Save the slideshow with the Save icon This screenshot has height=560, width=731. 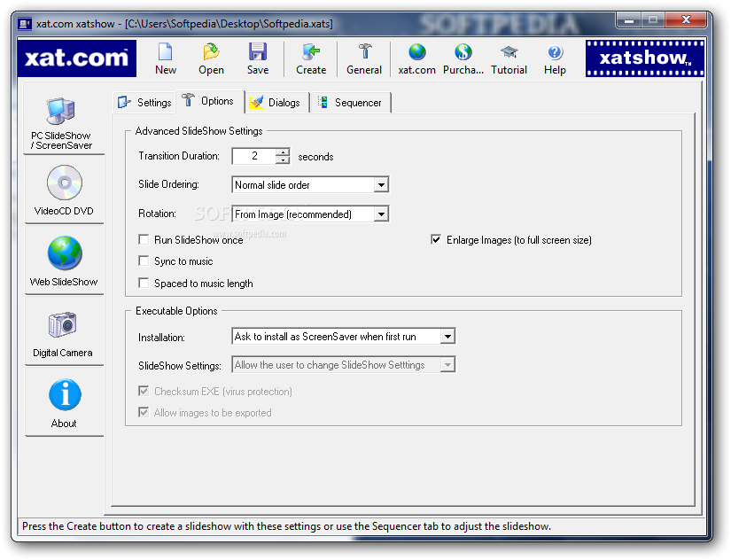[x=257, y=51]
